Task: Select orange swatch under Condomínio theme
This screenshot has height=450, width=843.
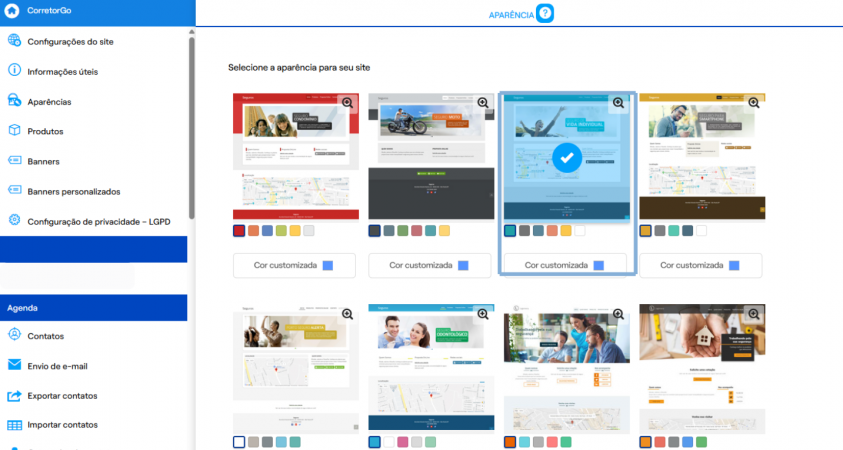Action: [253, 231]
